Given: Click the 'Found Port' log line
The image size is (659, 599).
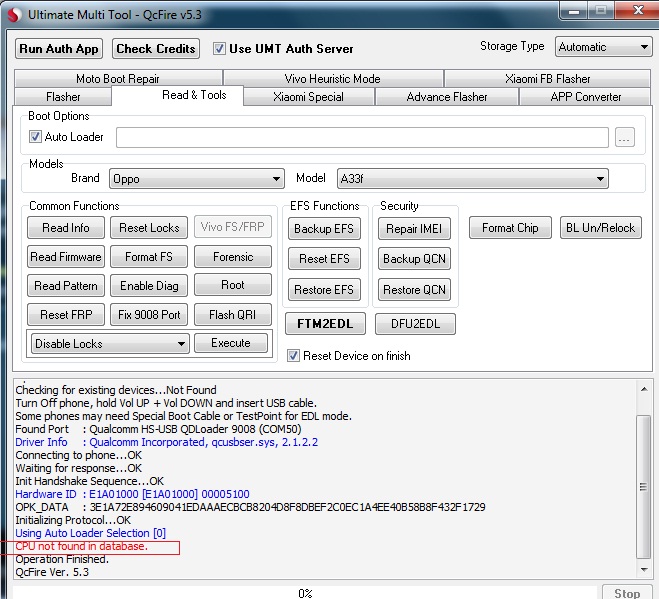Looking at the screenshot, I should [158, 429].
